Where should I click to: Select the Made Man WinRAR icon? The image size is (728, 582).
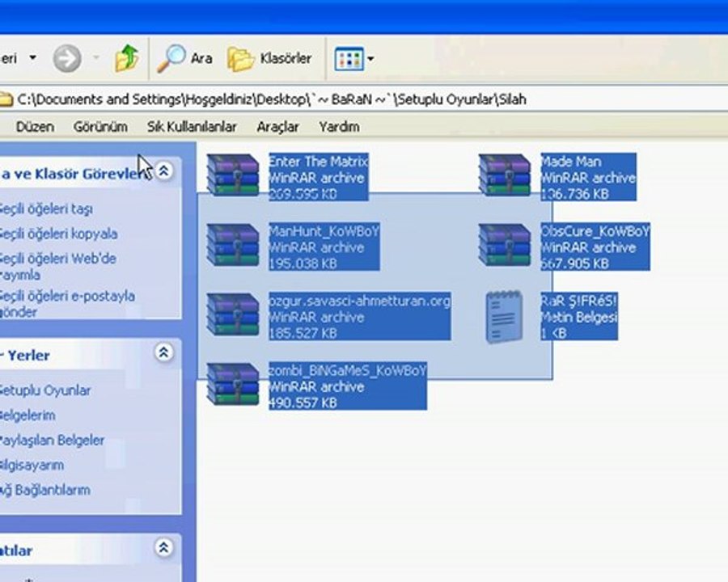505,175
